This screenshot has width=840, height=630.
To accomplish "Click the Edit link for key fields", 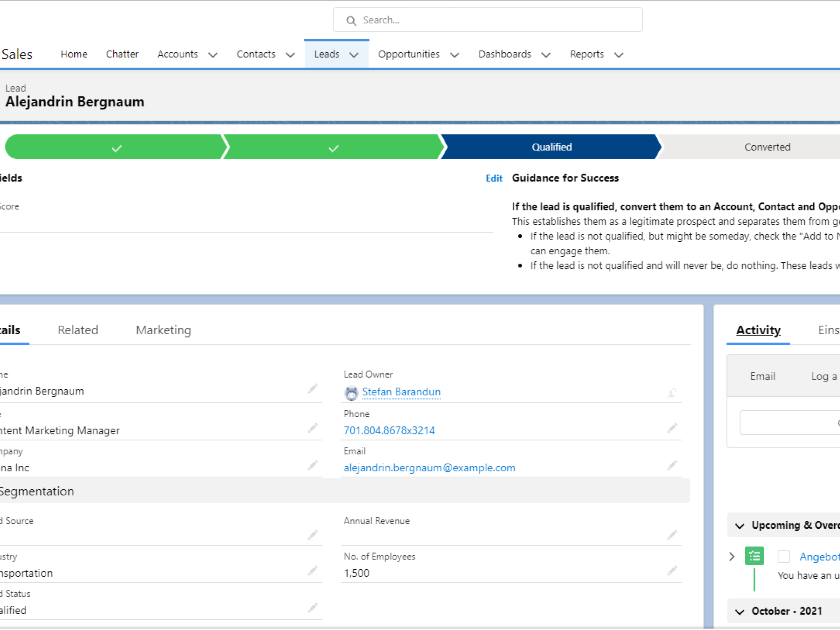I will (x=494, y=178).
